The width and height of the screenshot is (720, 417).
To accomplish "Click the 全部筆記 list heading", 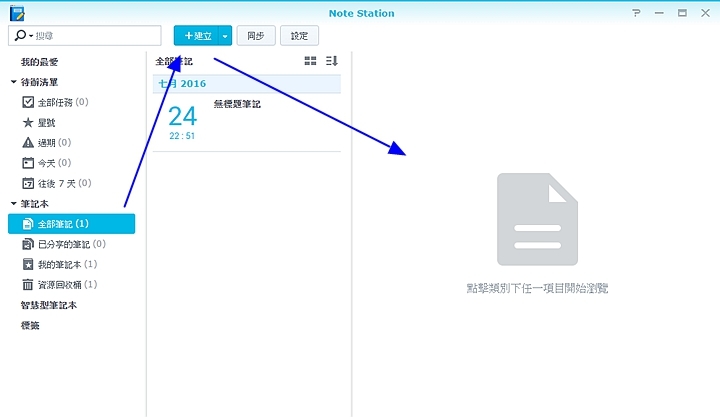I will point(174,61).
